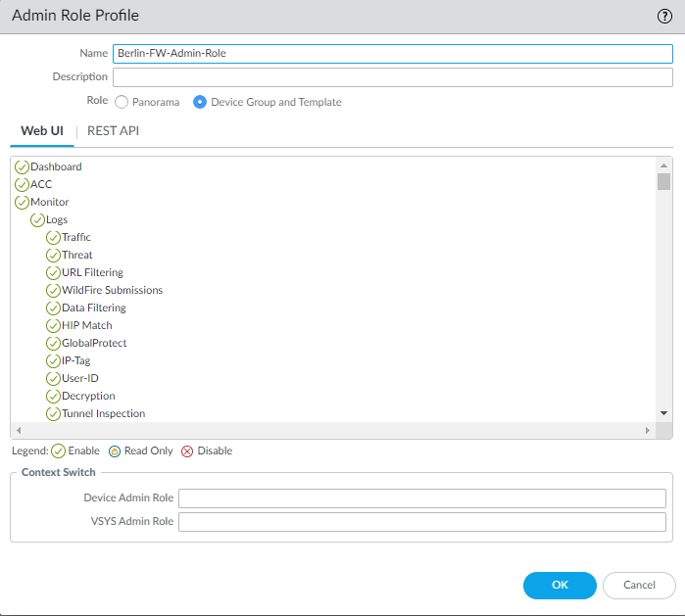
Task: Toggle the Threat log permission icon
Action: [x=53, y=256]
